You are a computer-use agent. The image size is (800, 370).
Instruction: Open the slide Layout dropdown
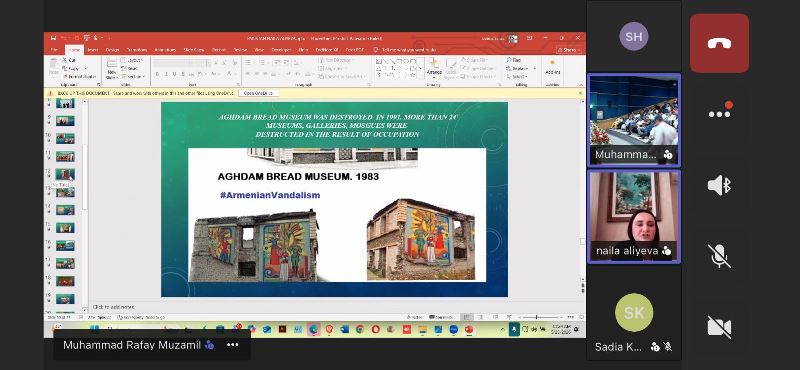click(x=132, y=60)
